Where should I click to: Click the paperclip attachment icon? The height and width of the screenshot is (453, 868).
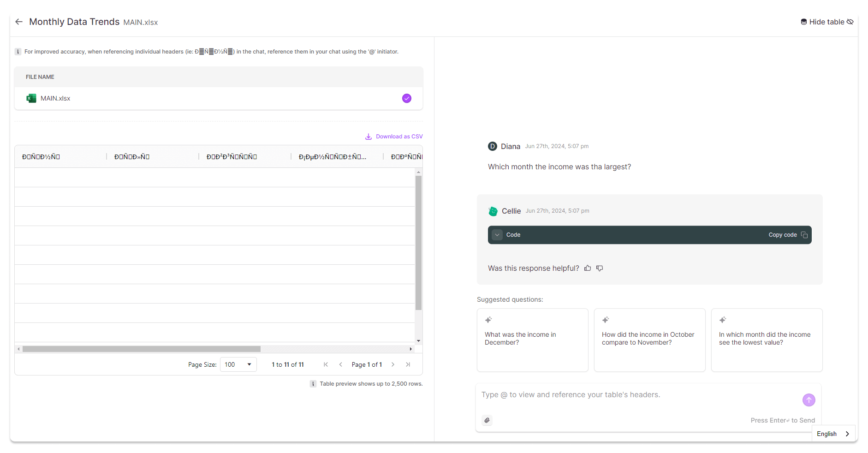(x=487, y=420)
